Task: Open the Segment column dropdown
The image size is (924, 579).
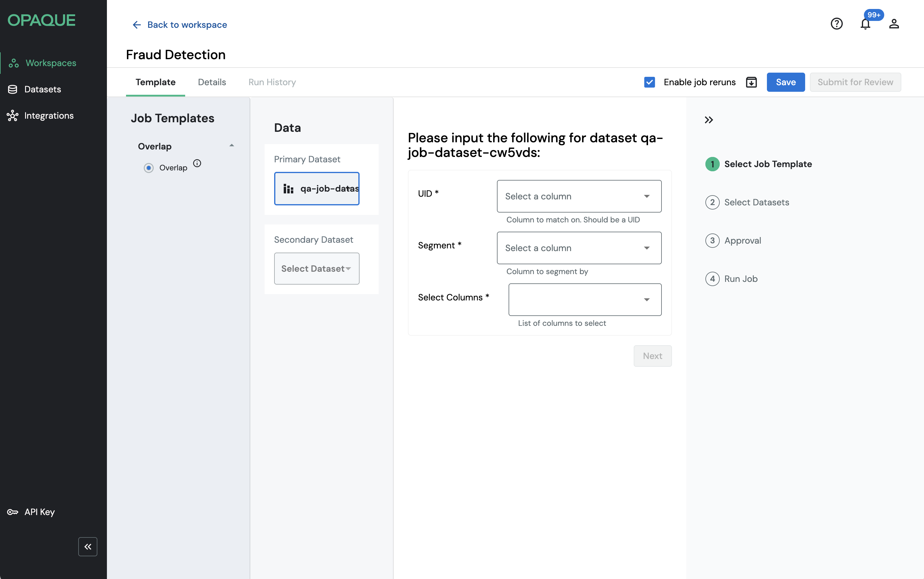Action: (578, 248)
